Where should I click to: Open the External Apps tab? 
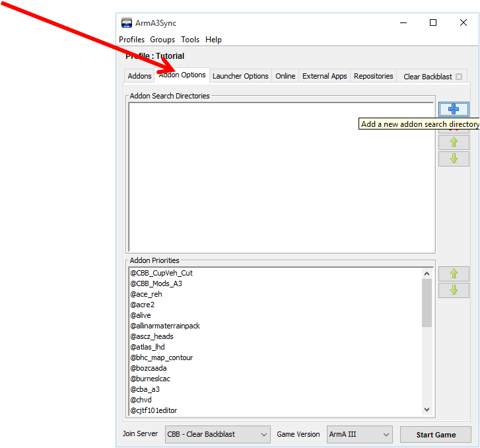(x=324, y=76)
